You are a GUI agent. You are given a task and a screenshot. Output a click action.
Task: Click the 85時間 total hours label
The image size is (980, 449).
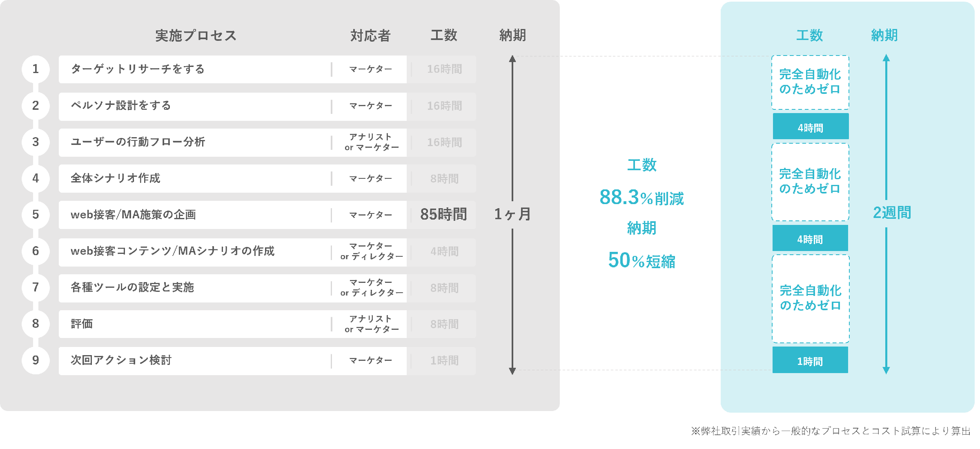(443, 214)
